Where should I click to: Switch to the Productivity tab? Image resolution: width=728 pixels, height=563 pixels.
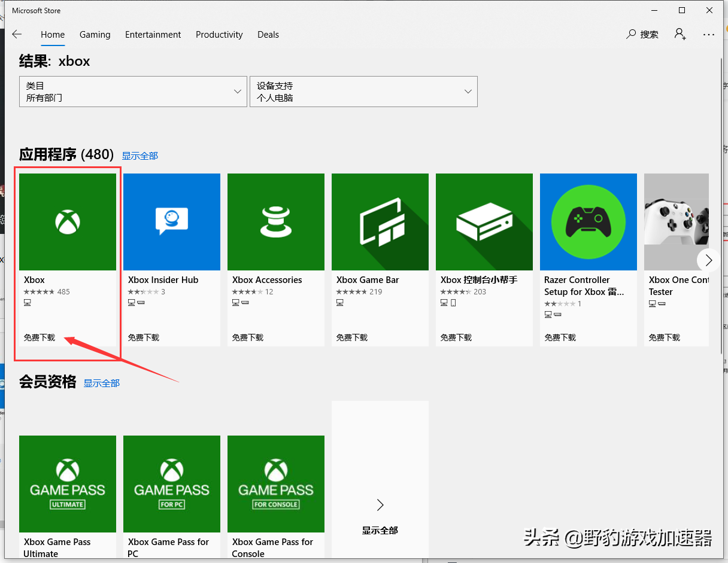pos(219,35)
